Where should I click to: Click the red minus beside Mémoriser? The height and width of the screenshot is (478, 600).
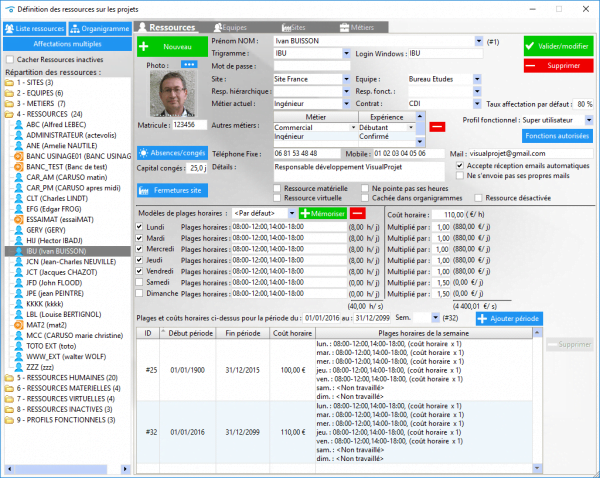[x=358, y=214]
